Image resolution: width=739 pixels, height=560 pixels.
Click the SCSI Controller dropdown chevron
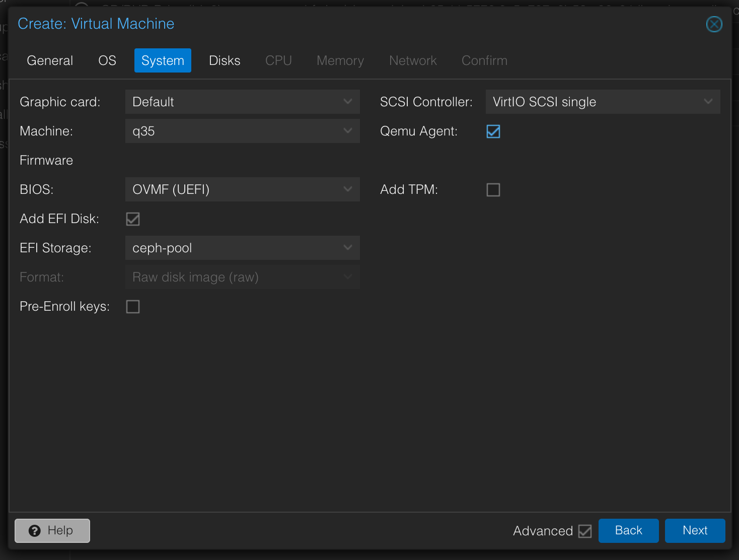point(708,101)
